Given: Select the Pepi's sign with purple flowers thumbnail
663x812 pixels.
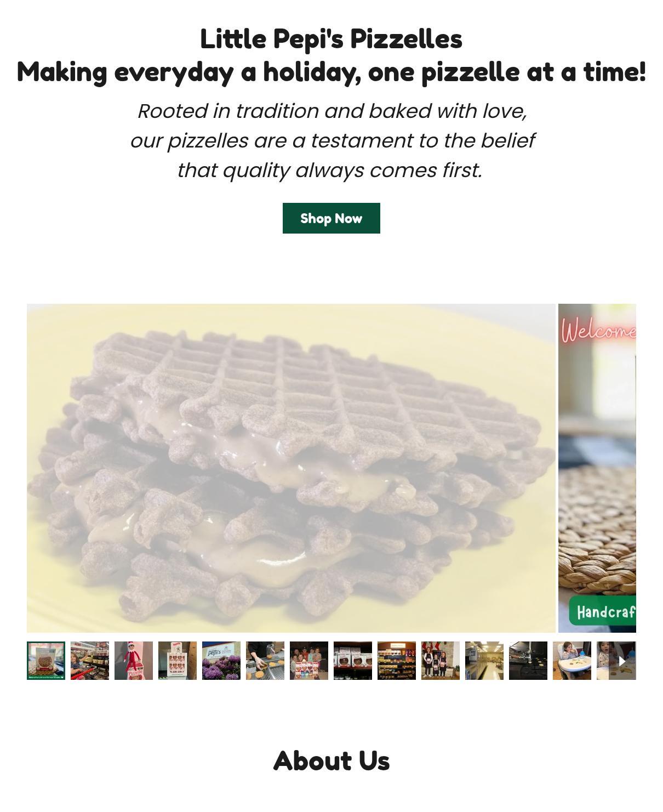Looking at the screenshot, I should click(221, 661).
